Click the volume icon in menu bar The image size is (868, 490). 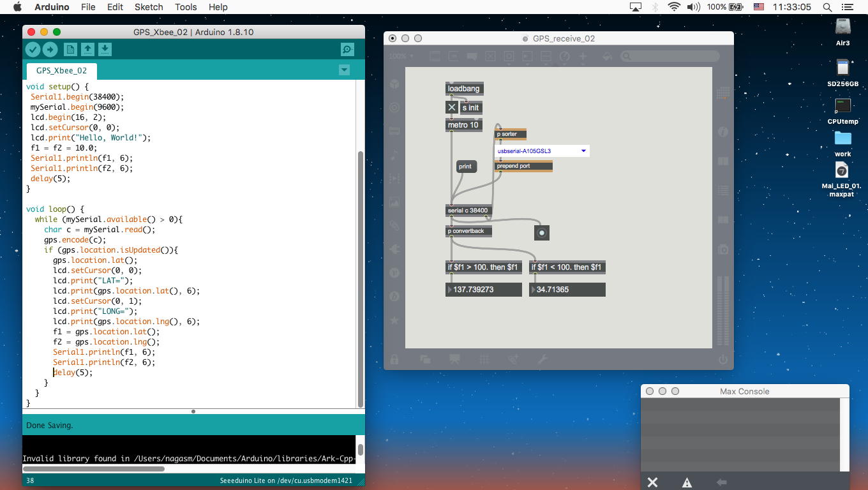pyautogui.click(x=694, y=7)
